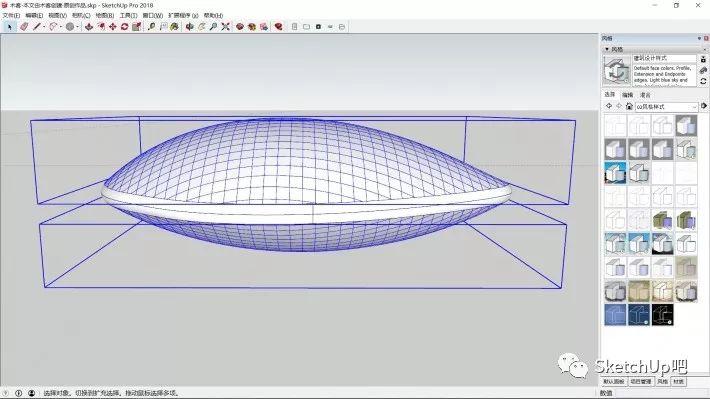Choose the Move tool with red arrows
This screenshot has width=710, height=399.
(113, 27)
